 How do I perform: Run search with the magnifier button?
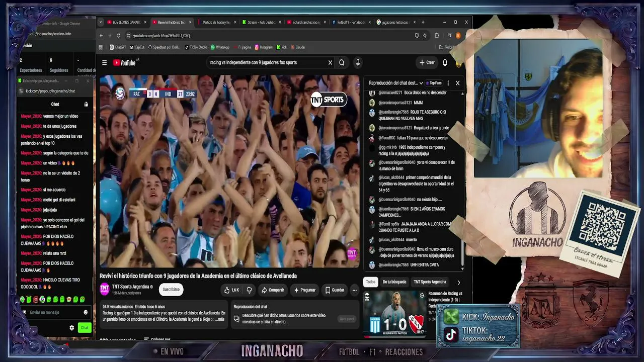[x=342, y=63]
